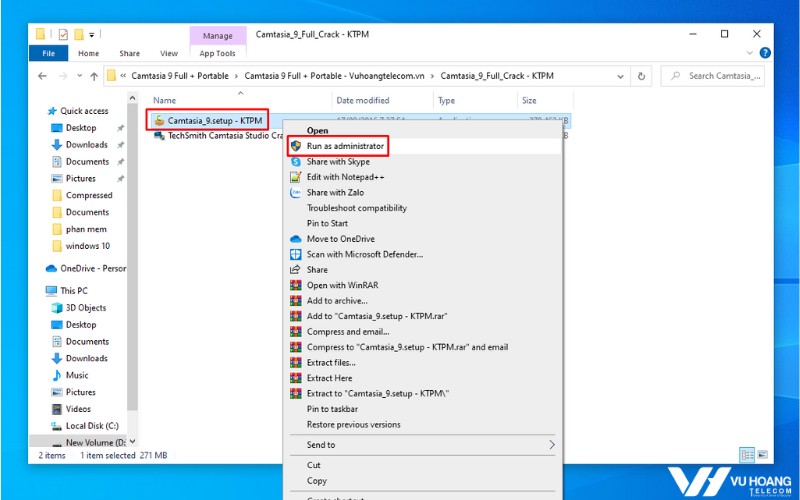Screen dimensions: 800x500
Task: Sort by the Size column header
Action: point(529,101)
